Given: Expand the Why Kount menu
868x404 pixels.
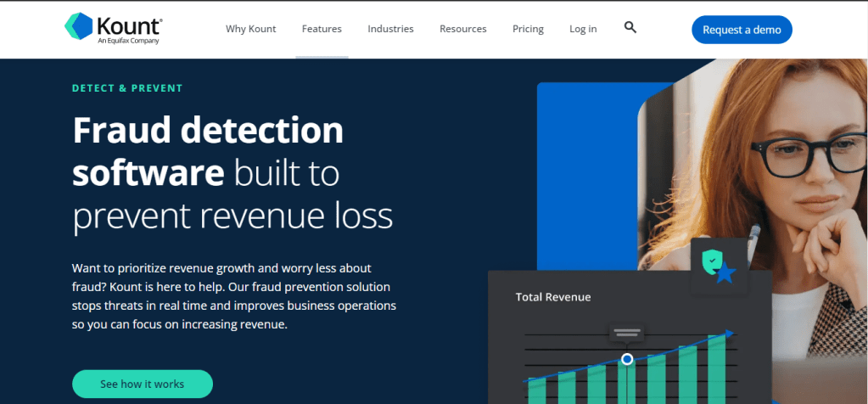Looking at the screenshot, I should pyautogui.click(x=250, y=29).
